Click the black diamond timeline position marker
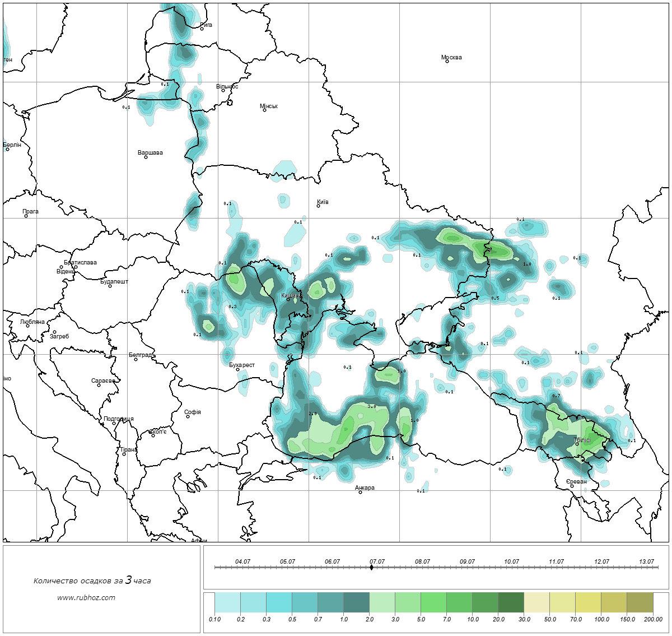 point(372,568)
